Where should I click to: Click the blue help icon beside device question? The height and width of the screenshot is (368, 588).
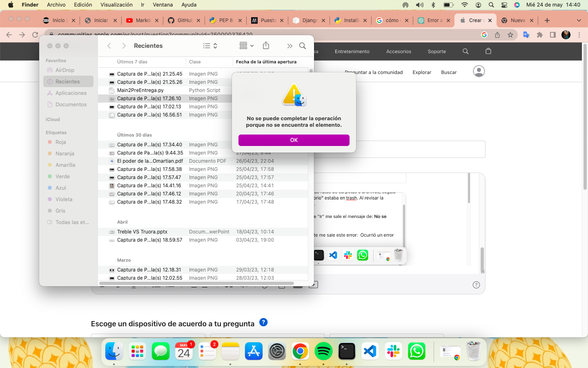click(x=264, y=322)
